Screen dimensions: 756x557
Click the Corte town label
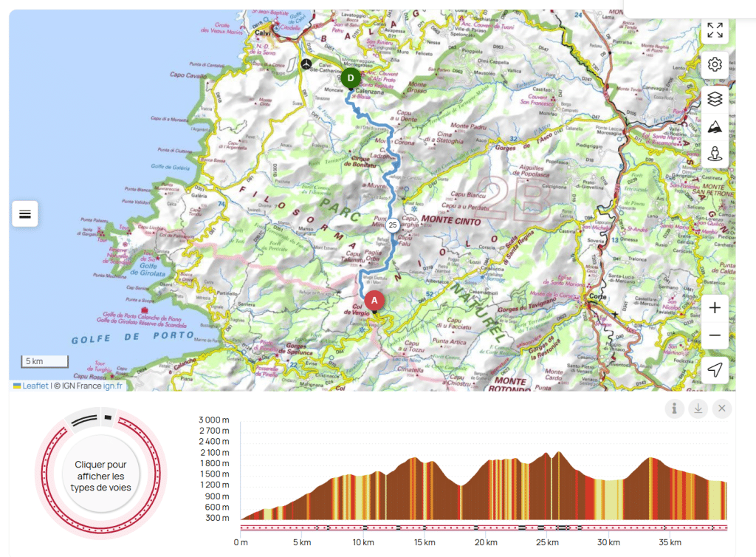click(598, 296)
